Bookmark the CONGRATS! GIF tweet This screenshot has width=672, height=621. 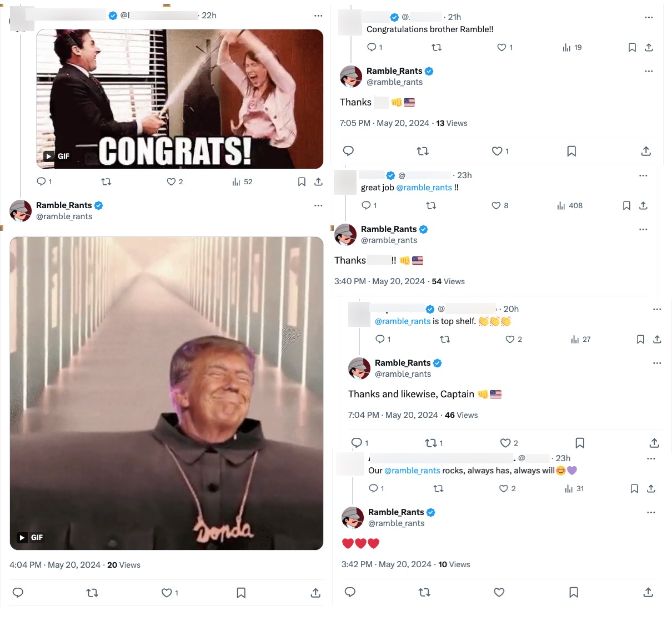(302, 181)
